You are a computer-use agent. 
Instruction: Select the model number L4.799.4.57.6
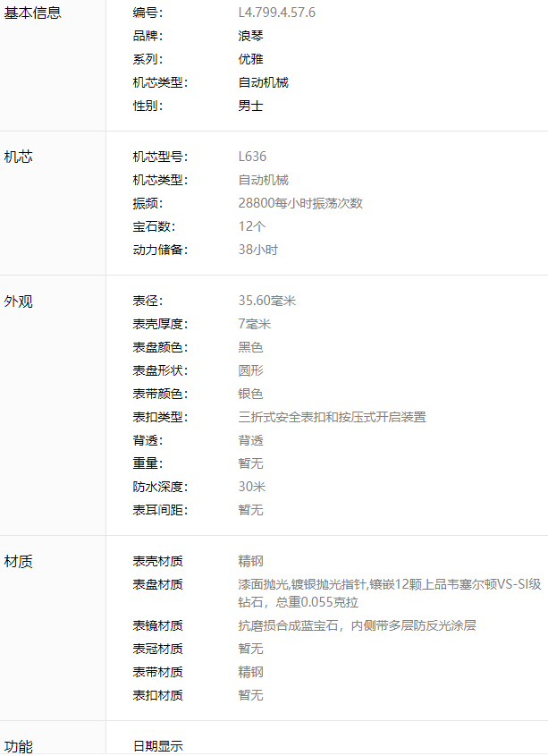tap(276, 13)
